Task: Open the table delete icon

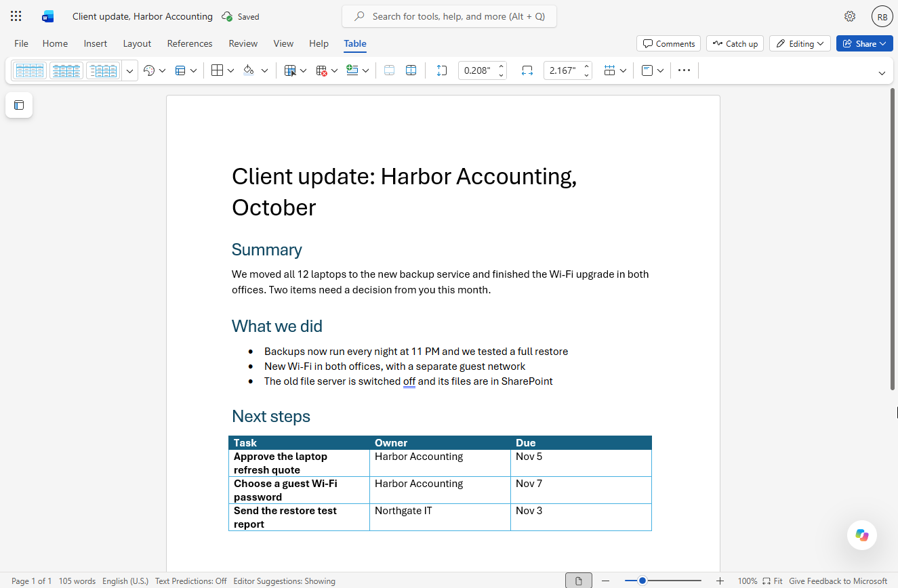Action: click(x=321, y=70)
